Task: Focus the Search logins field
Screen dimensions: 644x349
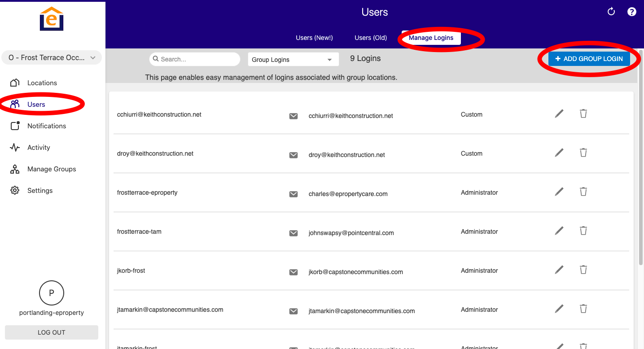Action: coord(195,59)
